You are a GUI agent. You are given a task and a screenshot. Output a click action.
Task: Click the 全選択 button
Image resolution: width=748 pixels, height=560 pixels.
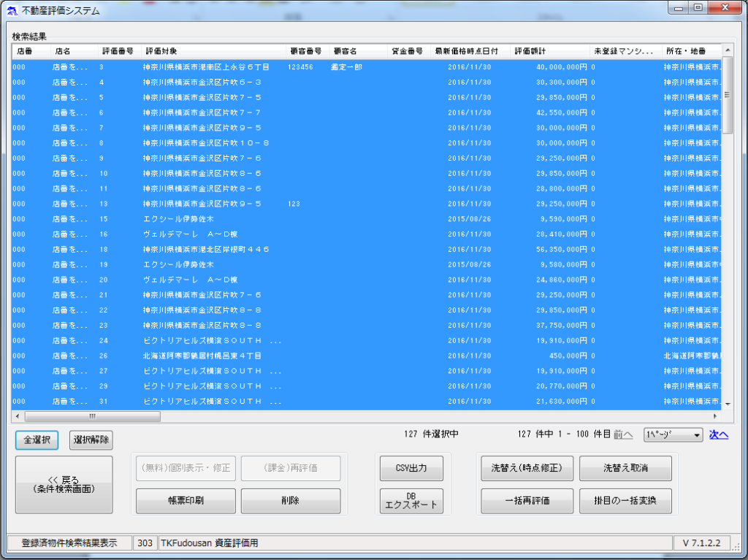pyautogui.click(x=37, y=440)
